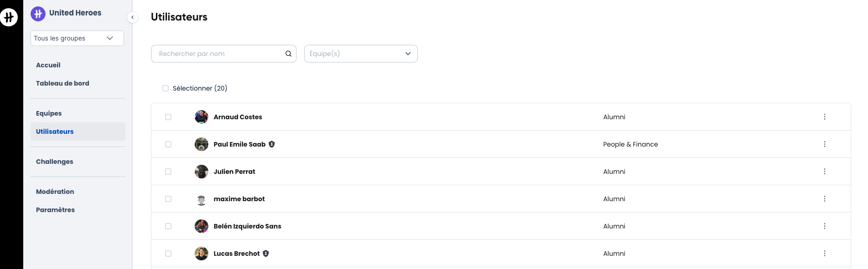The width and height of the screenshot is (868, 269).
Task: Click the black hashtag logo in the left strip
Action: pyautogui.click(x=9, y=17)
